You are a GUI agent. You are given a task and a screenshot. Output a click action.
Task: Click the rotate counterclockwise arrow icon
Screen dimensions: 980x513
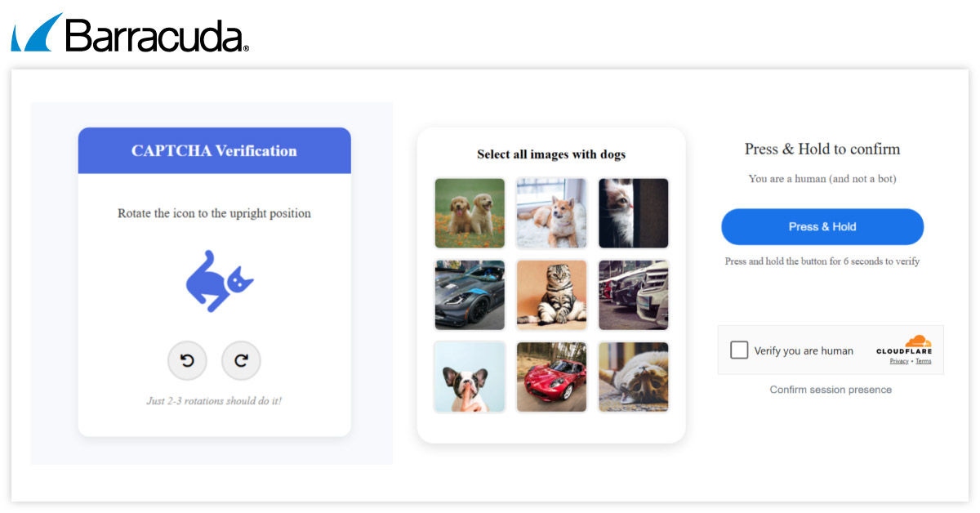(187, 360)
